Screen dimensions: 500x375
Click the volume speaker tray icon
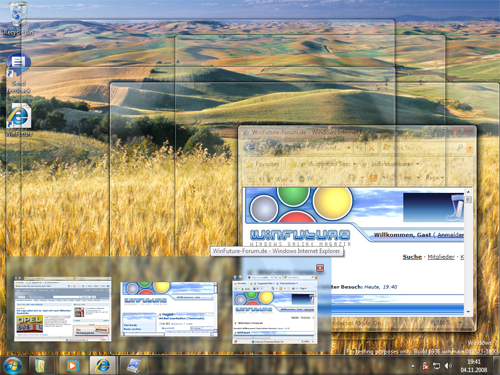(448, 366)
